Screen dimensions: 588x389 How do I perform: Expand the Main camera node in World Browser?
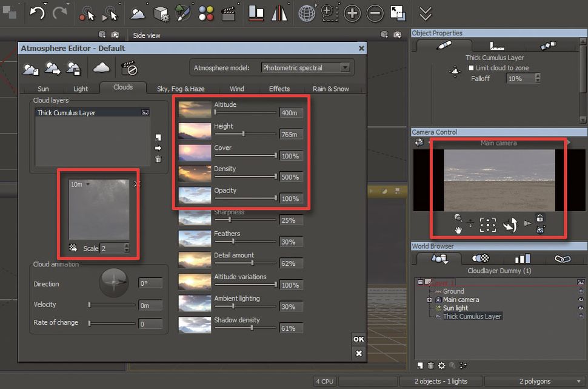coord(429,300)
